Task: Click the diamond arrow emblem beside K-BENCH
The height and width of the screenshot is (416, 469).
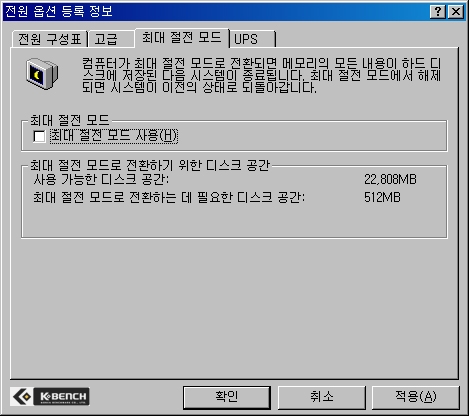Action: point(22,396)
